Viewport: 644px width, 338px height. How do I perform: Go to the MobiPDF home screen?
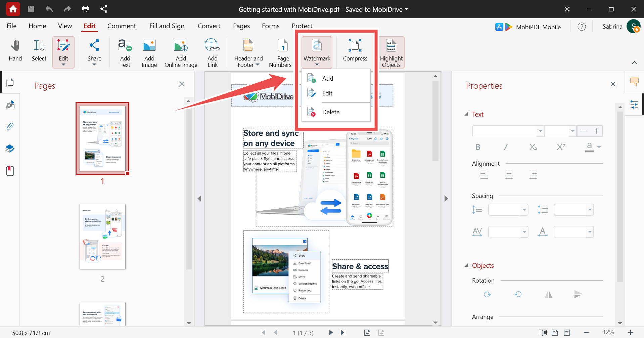coord(13,9)
